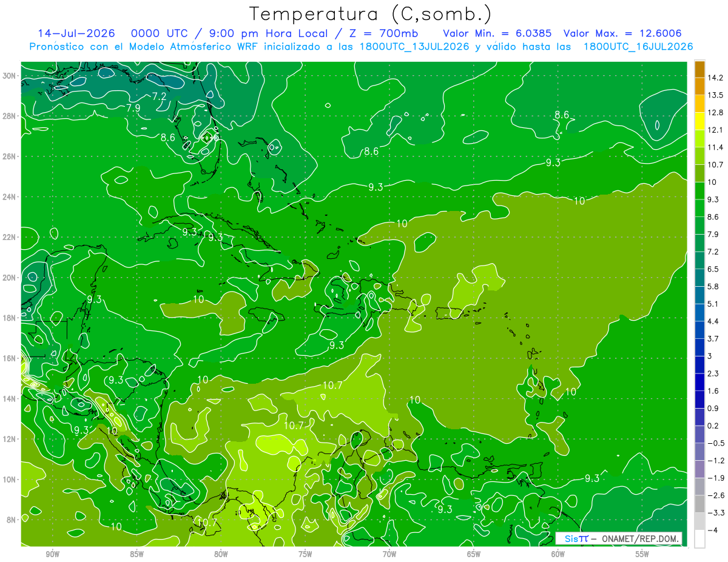Click the '5.1' colorbar label
The width and height of the screenshot is (728, 562).
coord(713,304)
